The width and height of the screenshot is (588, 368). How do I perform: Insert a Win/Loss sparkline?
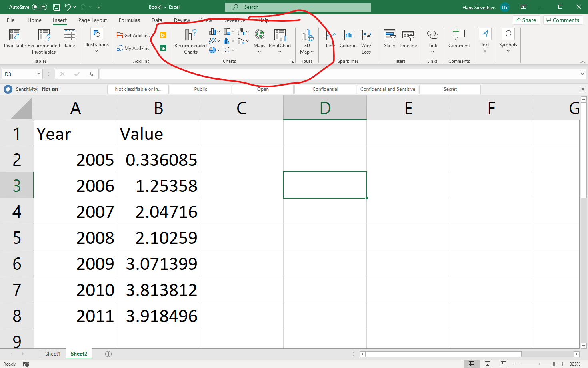pyautogui.click(x=366, y=42)
